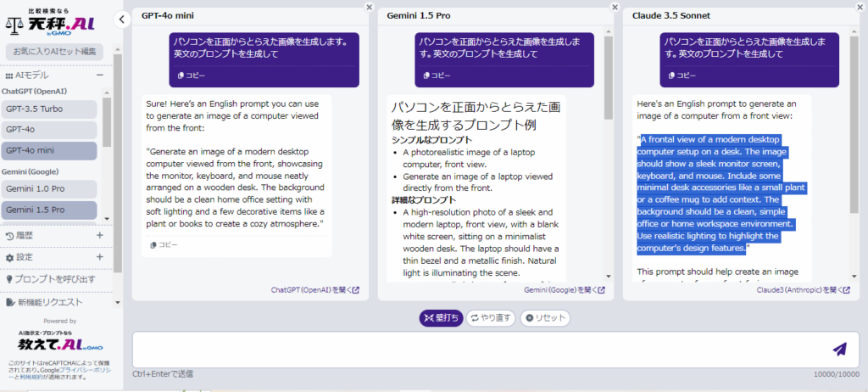Expand the 履歴 history section
This screenshot has height=392, width=868.
pos(99,235)
